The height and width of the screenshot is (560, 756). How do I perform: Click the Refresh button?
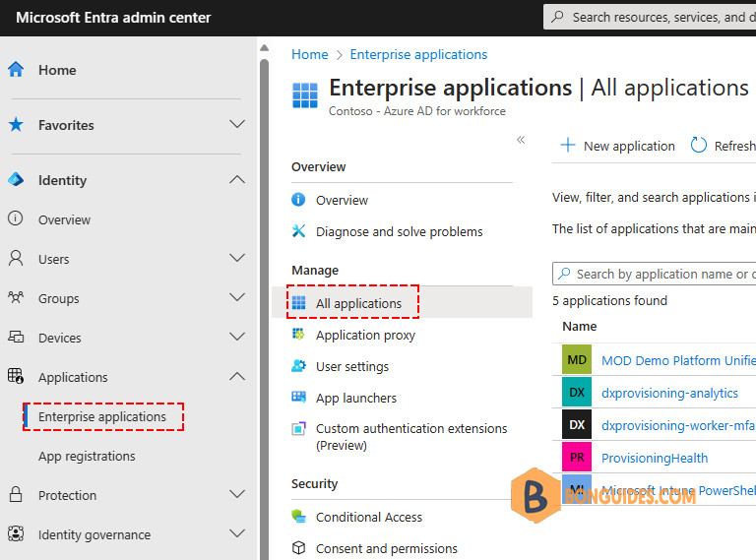(723, 146)
